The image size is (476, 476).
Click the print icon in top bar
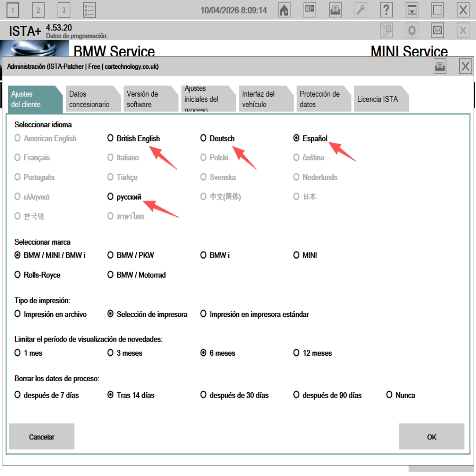tap(335, 10)
